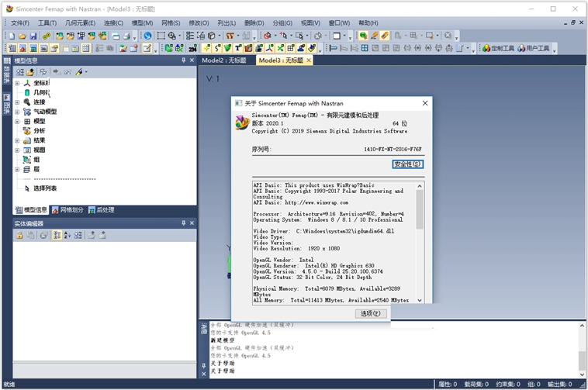Select 选择列表 cursor item in tree
Screen dimensions: 588x390
(44, 188)
